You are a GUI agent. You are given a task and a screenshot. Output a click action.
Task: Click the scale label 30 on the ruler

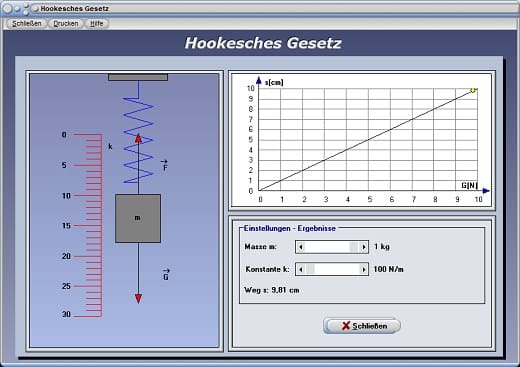[x=66, y=314]
